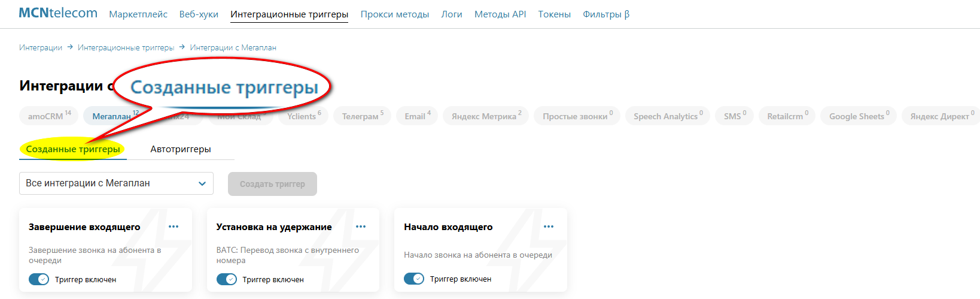Click text ВАТС: Перевод звонка с внутреннего номера

(287, 255)
